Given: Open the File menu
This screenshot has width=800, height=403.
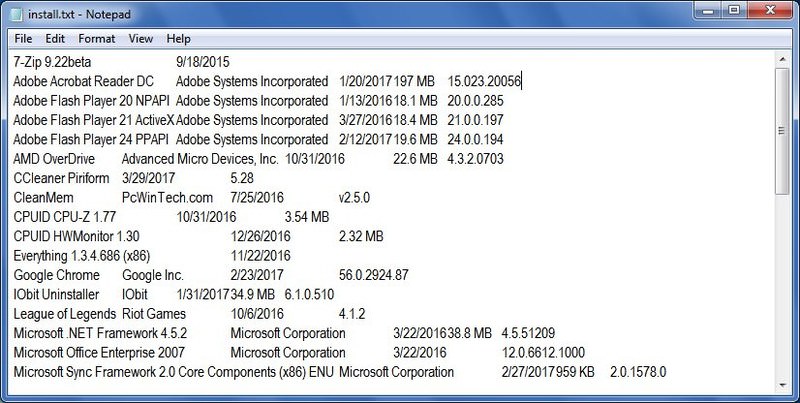Looking at the screenshot, I should tap(23, 39).
